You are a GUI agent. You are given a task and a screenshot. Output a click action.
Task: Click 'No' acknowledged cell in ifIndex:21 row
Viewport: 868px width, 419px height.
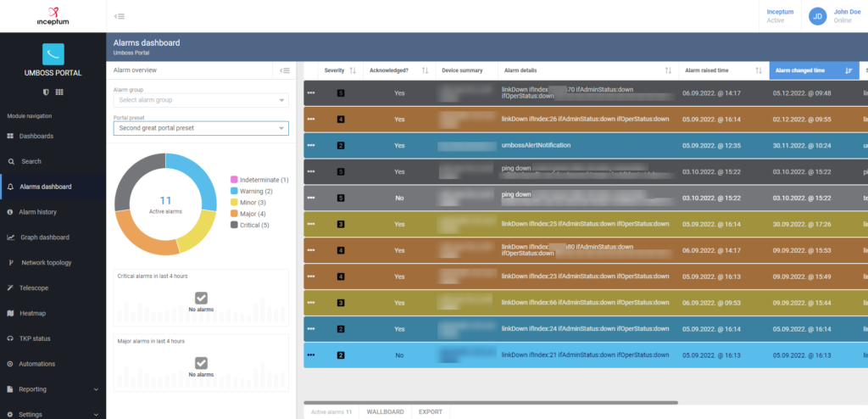[399, 355]
